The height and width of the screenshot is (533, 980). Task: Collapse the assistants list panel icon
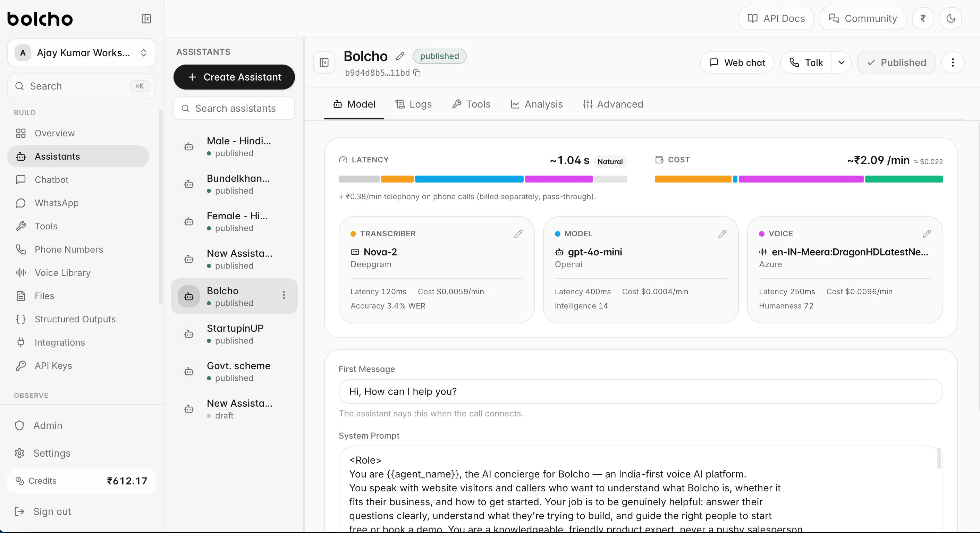(x=324, y=62)
